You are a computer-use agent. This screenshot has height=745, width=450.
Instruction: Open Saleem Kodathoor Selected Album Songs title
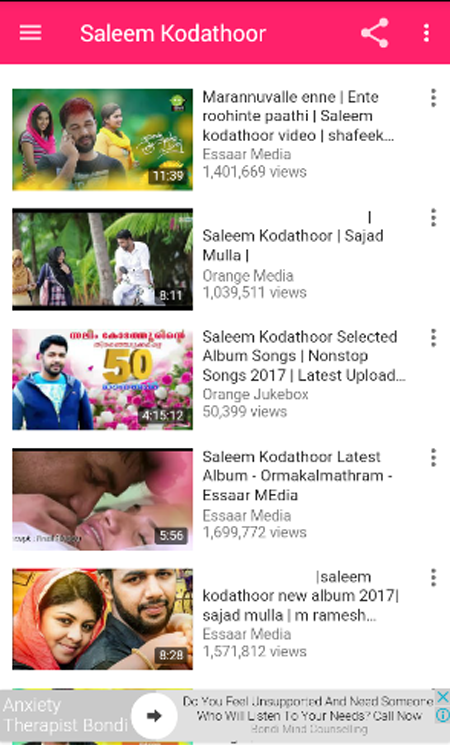tap(304, 356)
